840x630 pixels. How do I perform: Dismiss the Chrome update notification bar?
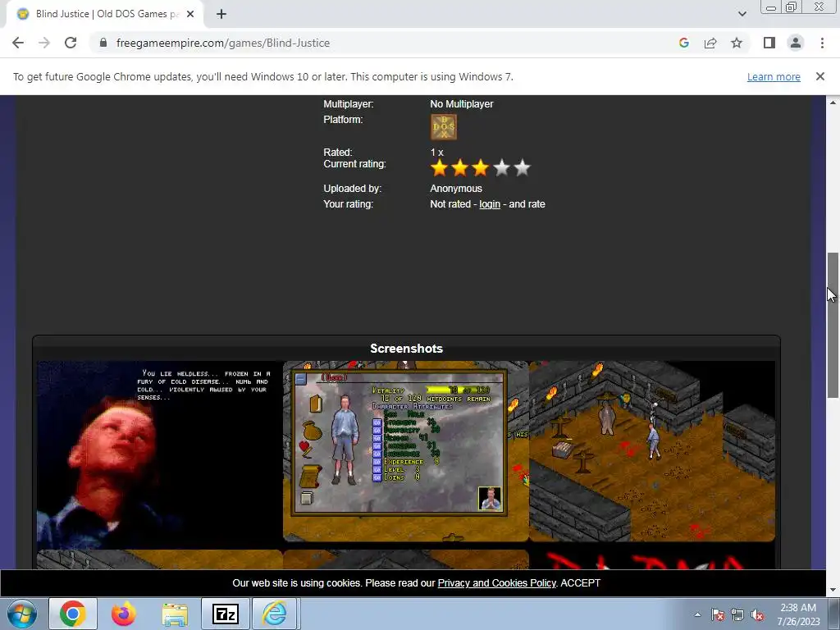click(x=820, y=76)
